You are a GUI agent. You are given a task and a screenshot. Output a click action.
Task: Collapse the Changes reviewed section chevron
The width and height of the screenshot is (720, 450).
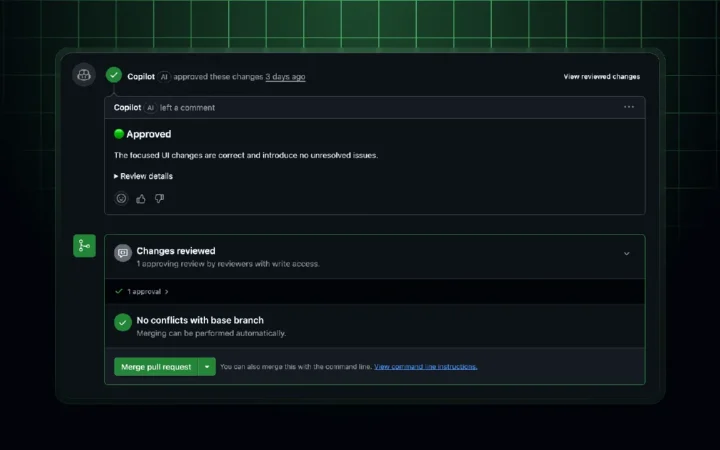626,253
